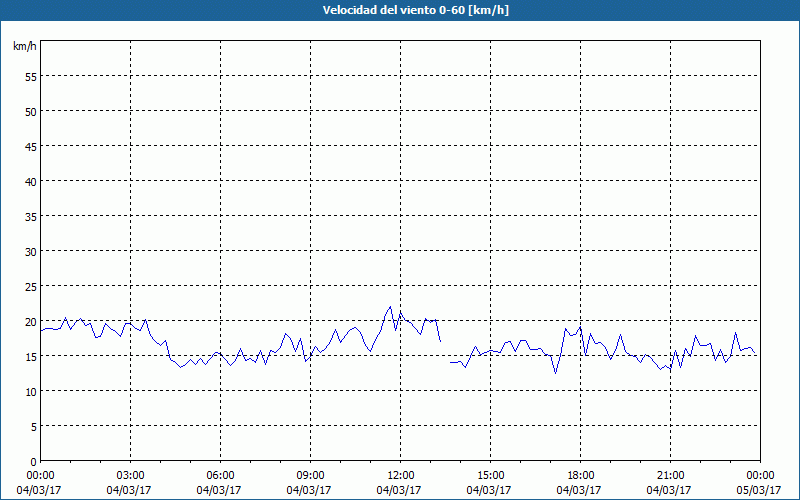The image size is (800, 500).
Task: Click the chart title "Velocidad del viento 0-60 [km/h]"
Action: coord(415,10)
